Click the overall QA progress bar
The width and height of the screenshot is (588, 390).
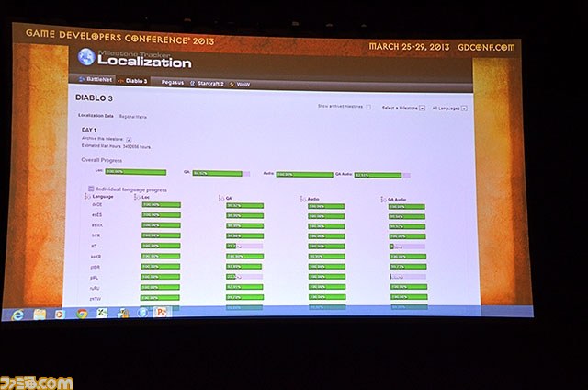(221, 174)
